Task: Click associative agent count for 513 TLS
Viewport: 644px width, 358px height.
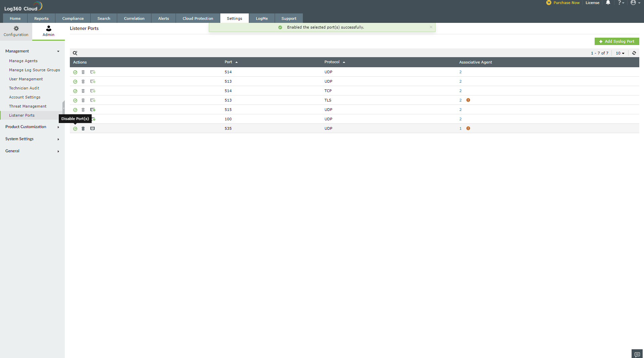Action: pos(460,100)
